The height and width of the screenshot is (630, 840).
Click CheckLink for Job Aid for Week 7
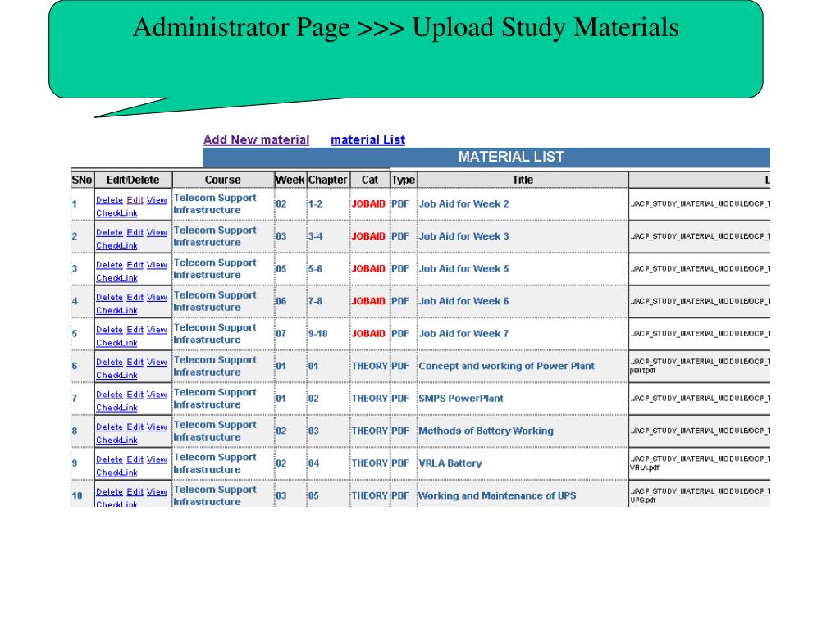[x=116, y=342]
